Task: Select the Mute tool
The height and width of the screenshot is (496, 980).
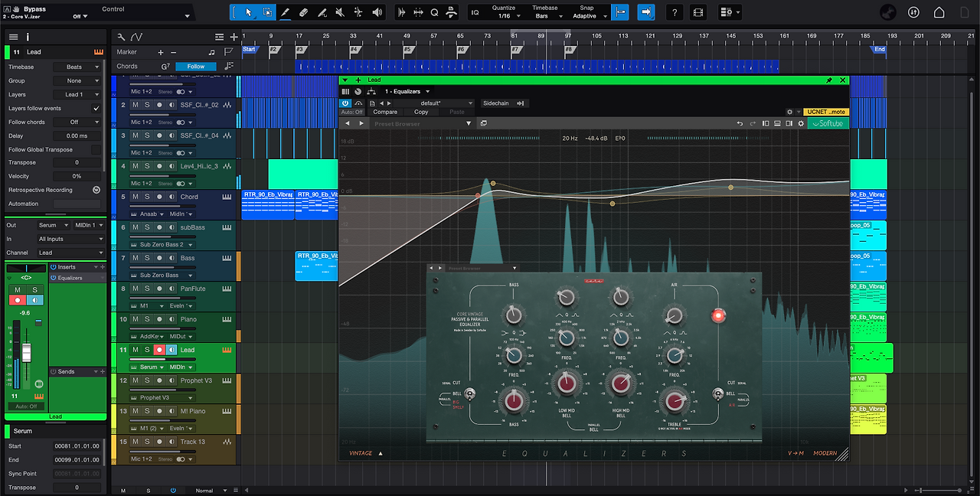Action: (340, 12)
